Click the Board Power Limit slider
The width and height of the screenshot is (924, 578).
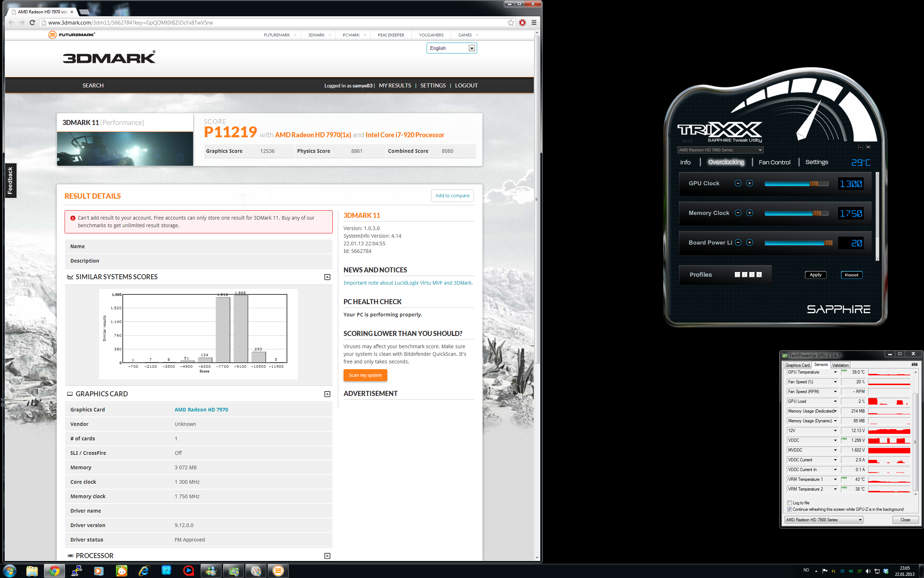pyautogui.click(x=798, y=243)
